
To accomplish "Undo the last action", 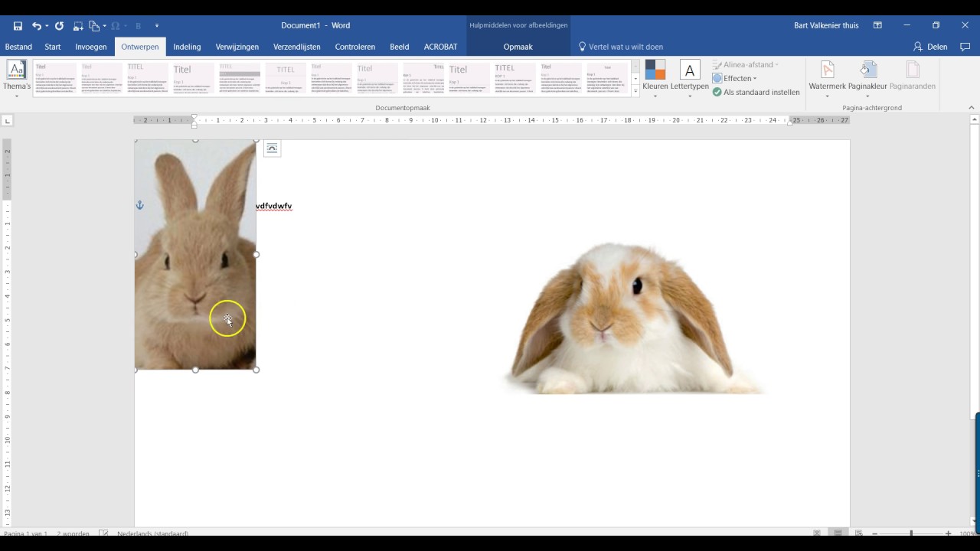I will 36,25.
